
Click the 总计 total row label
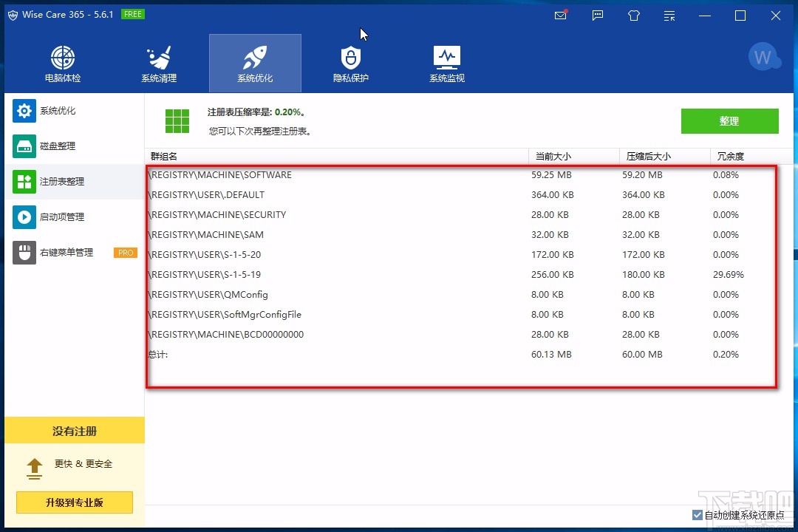tap(158, 355)
